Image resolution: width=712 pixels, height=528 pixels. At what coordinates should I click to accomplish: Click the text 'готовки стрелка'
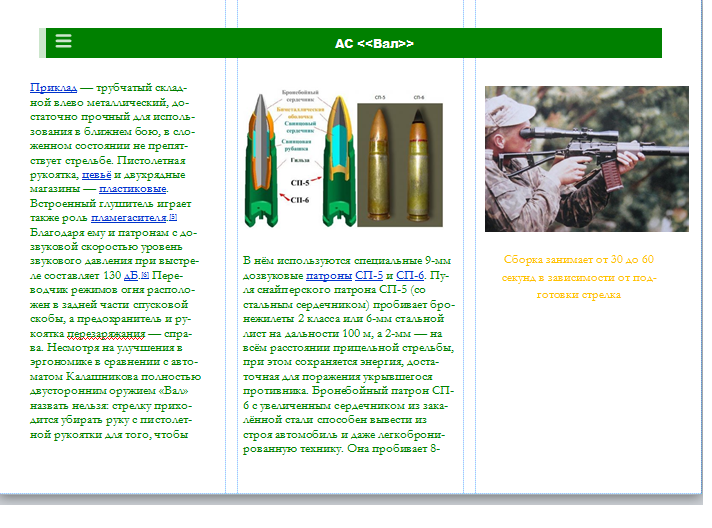pyautogui.click(x=578, y=295)
